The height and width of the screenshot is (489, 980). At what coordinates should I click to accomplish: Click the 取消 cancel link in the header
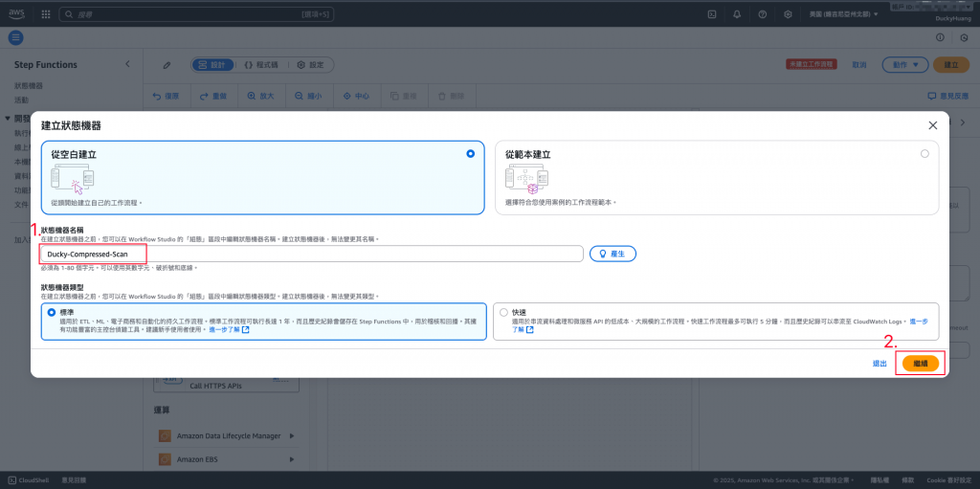(x=859, y=65)
